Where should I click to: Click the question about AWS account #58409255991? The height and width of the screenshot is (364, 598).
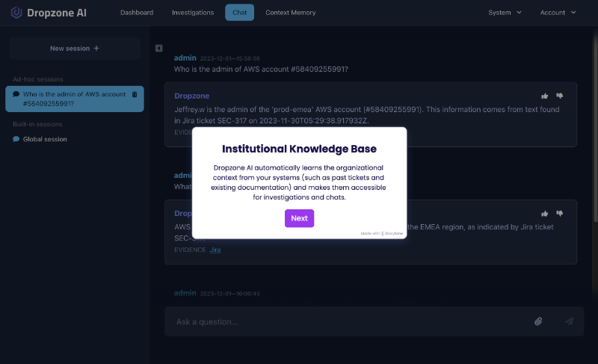click(261, 69)
